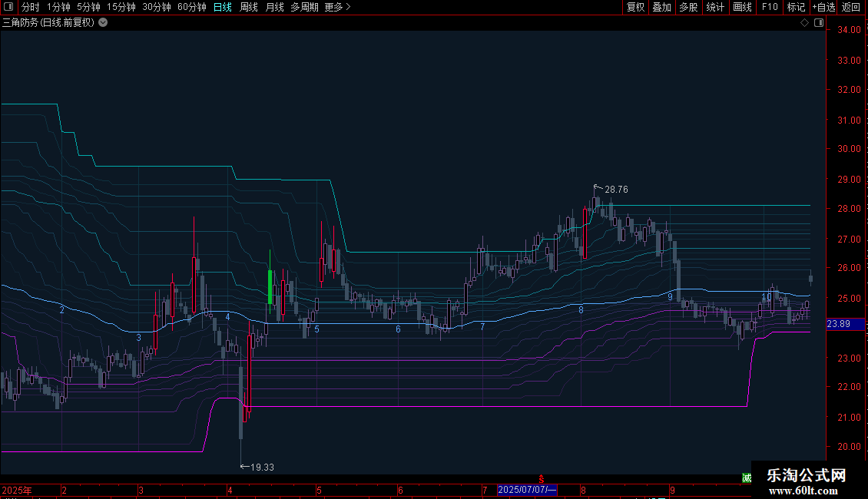
Task: Switch to 分时 intraday view
Action: [30, 7]
